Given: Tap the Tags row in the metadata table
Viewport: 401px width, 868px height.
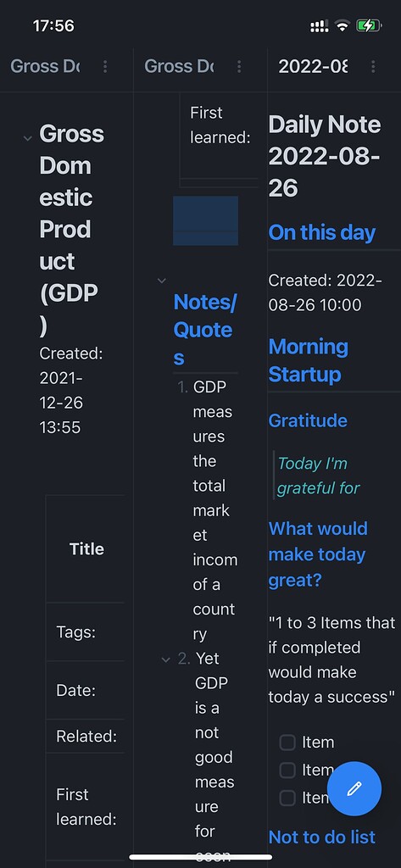Looking at the screenshot, I should pos(85,632).
